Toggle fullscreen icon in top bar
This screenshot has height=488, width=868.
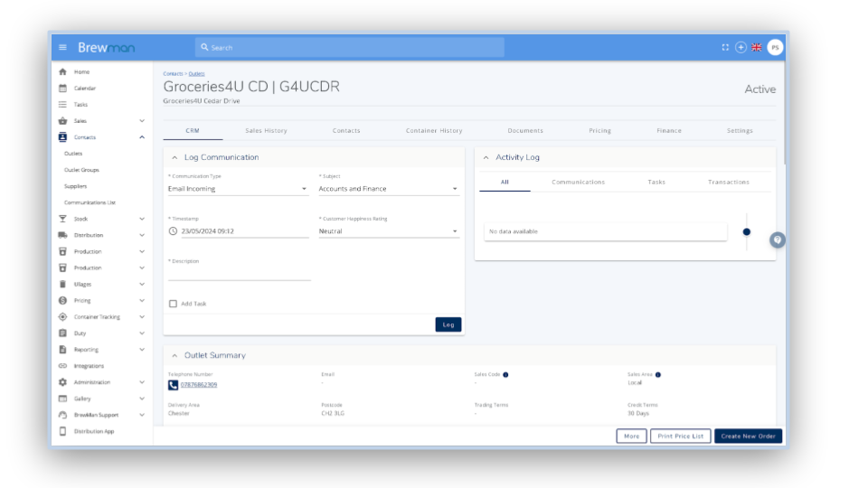(x=725, y=48)
